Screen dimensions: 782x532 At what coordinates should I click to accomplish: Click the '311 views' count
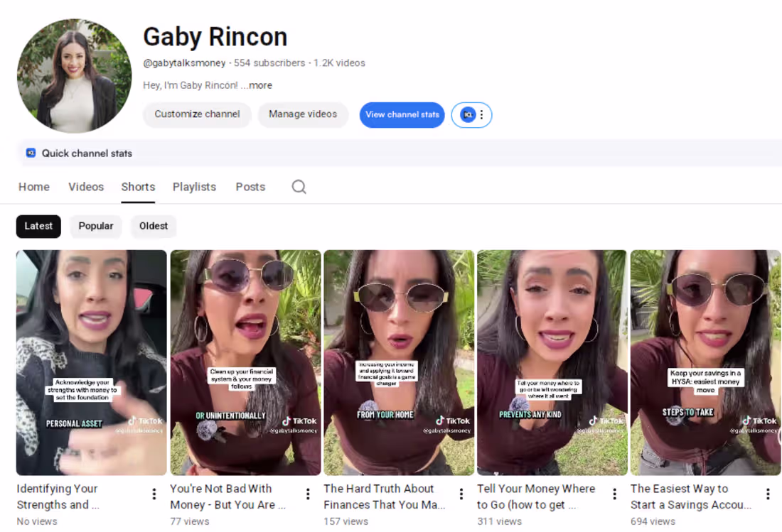point(499,521)
